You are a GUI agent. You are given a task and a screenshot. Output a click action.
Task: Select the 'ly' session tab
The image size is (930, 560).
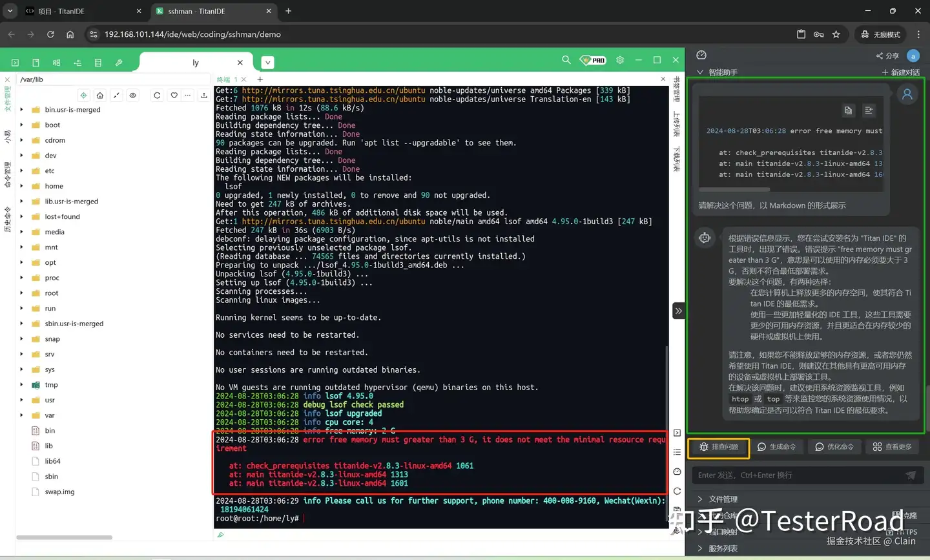(x=195, y=63)
